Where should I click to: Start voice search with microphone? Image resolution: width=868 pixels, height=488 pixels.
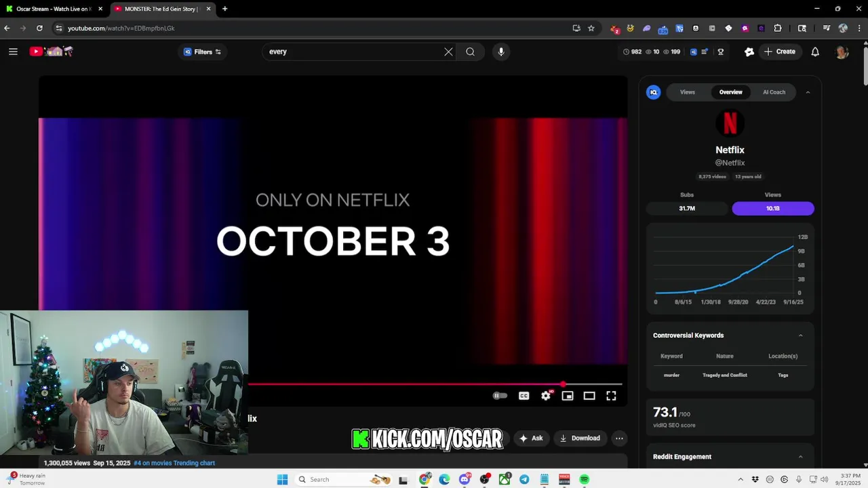point(501,52)
